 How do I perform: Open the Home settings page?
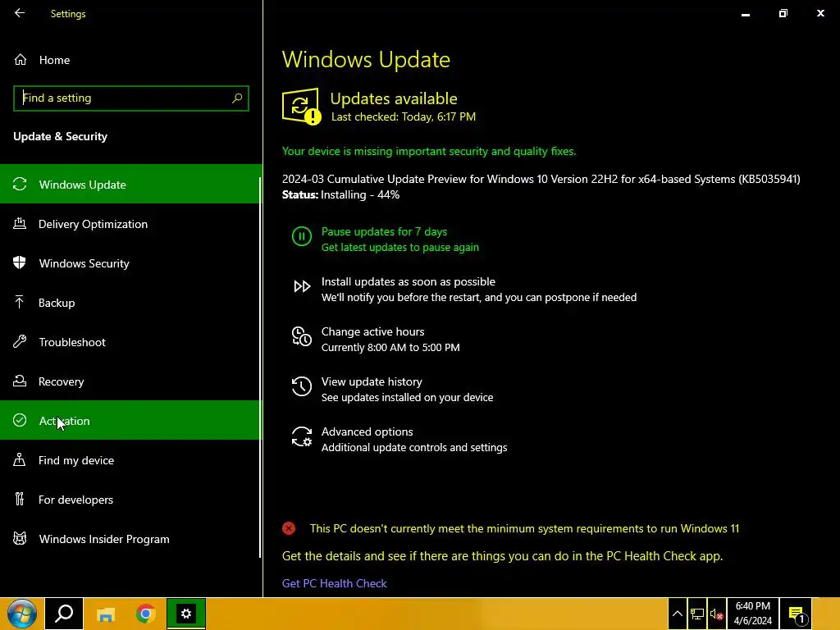tap(131, 60)
